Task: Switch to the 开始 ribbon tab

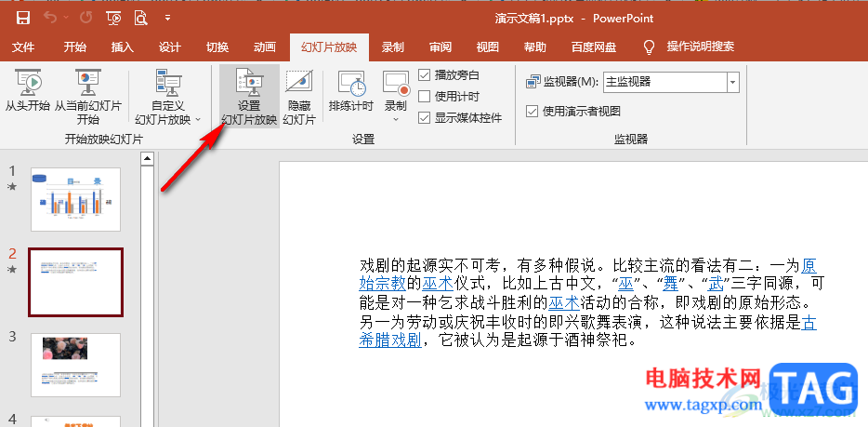Action: coord(74,47)
